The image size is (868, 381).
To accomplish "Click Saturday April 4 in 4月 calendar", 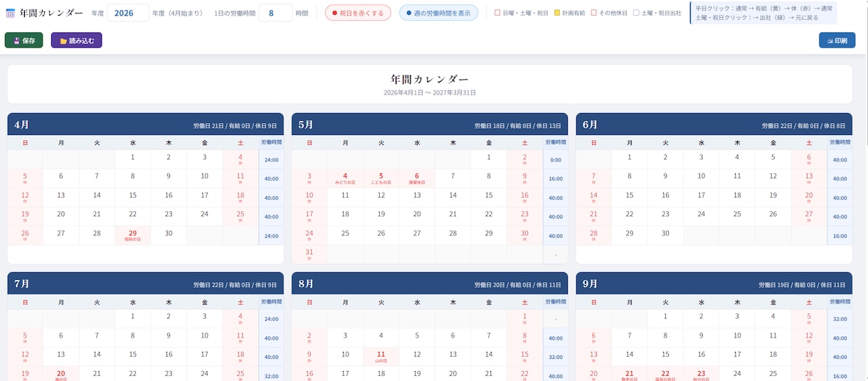I will (x=240, y=159).
